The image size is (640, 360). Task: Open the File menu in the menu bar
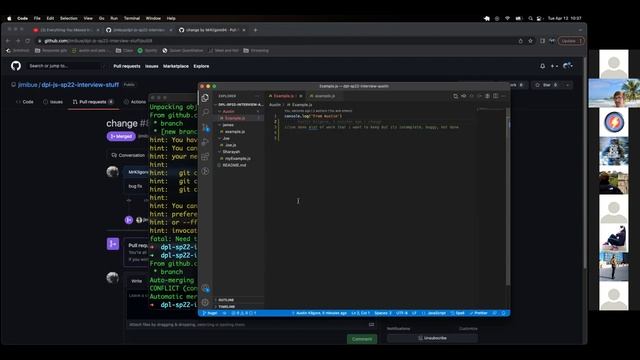click(x=37, y=18)
